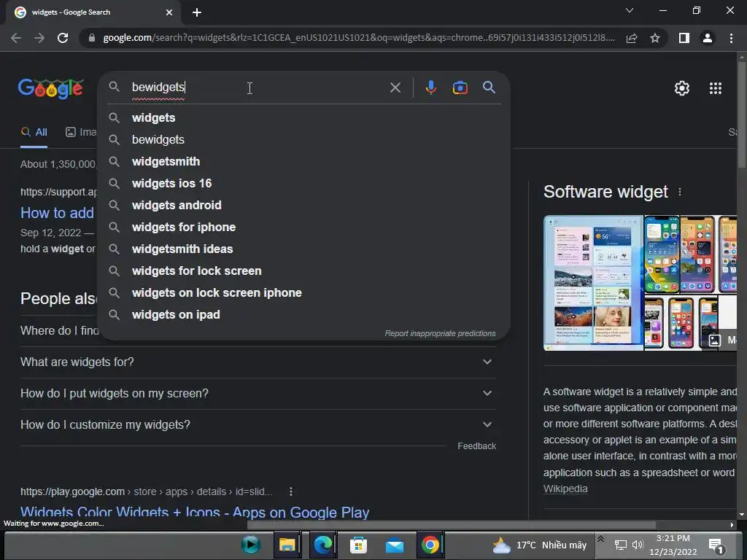Viewport: 747px width, 560px height.
Task: Send Feedback on People also ask
Action: [476, 446]
